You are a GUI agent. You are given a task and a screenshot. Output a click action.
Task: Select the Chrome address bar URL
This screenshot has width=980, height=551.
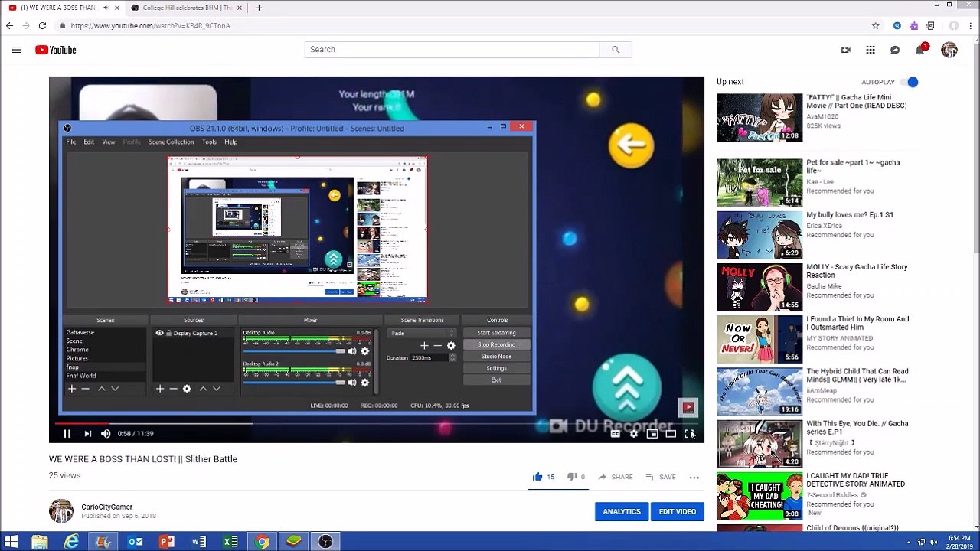pyautogui.click(x=150, y=26)
